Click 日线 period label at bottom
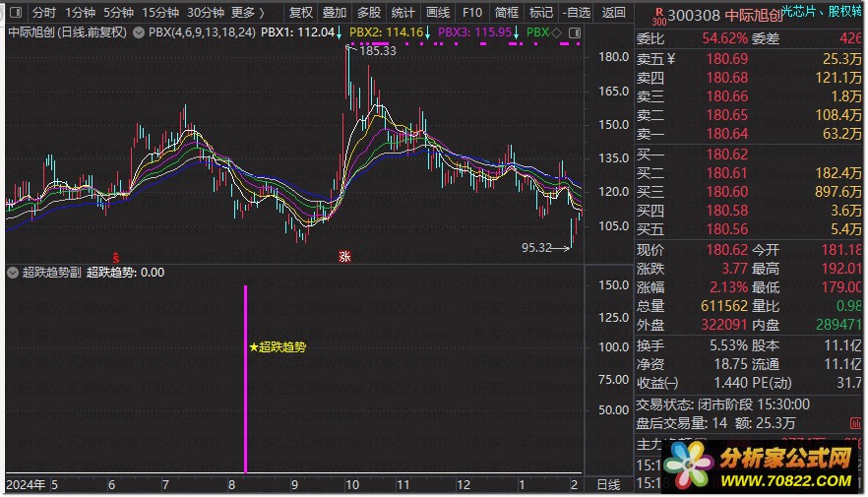868x497 pixels. (608, 485)
